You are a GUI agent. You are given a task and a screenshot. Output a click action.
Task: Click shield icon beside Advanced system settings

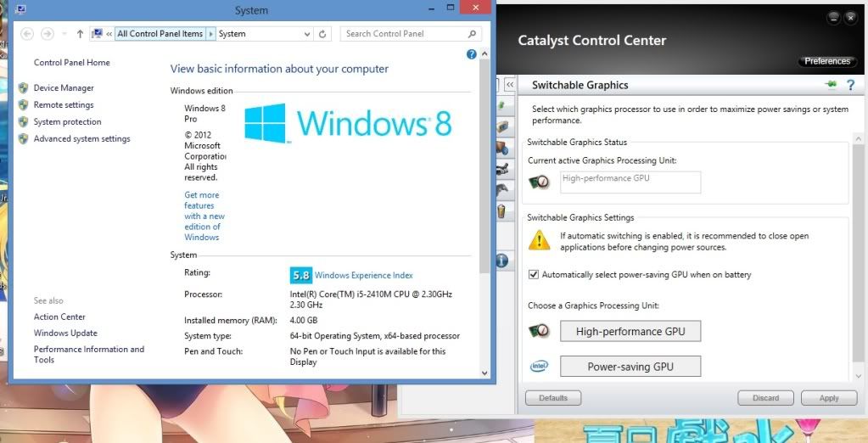[x=23, y=138]
